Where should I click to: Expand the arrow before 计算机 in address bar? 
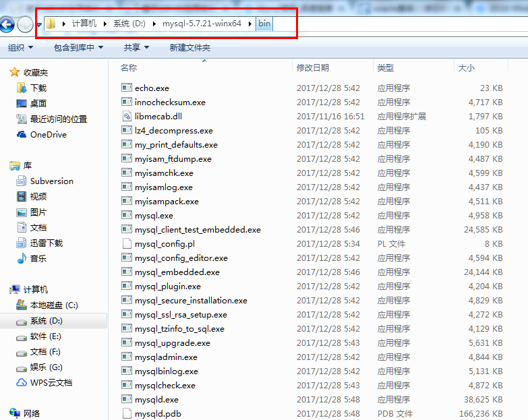[x=64, y=24]
